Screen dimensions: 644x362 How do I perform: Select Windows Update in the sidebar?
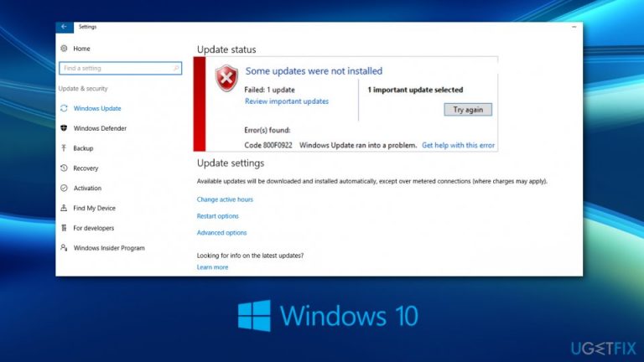pos(97,108)
